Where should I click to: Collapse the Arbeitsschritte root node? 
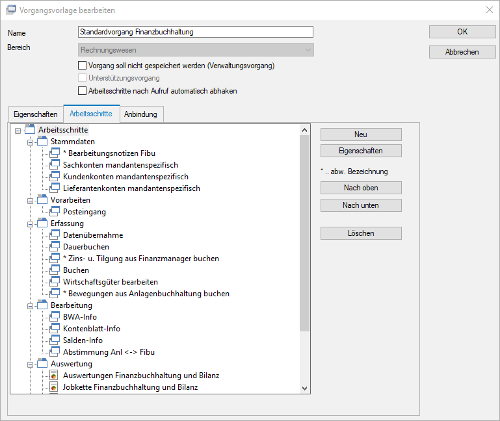coord(18,131)
